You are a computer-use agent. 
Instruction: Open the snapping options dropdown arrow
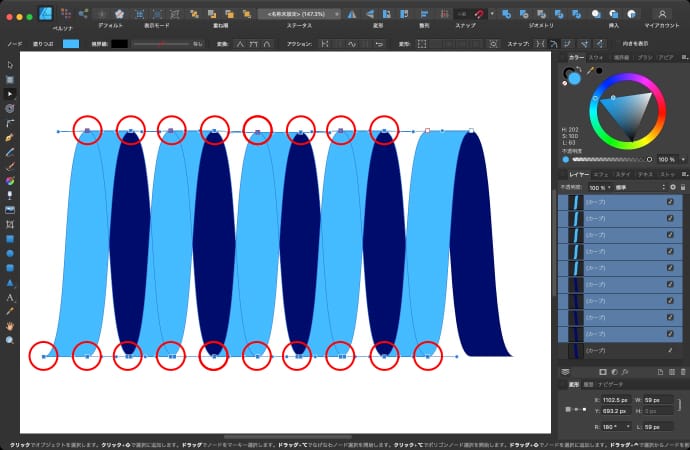click(x=492, y=14)
